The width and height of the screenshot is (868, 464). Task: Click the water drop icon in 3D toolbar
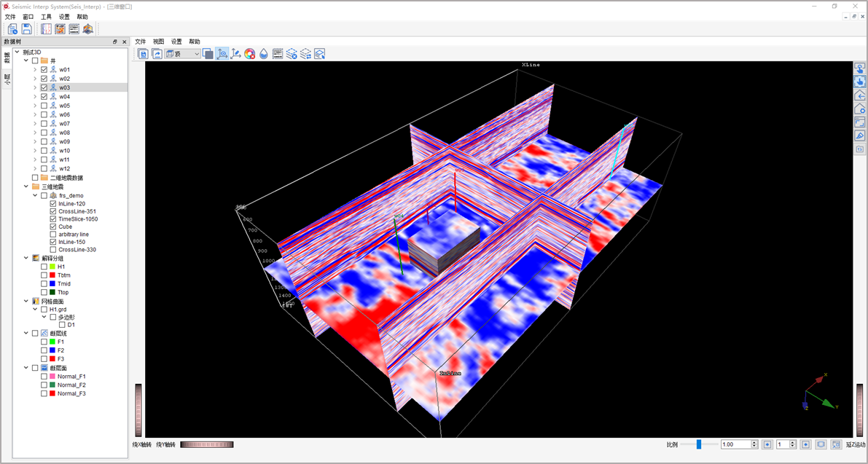pyautogui.click(x=264, y=54)
